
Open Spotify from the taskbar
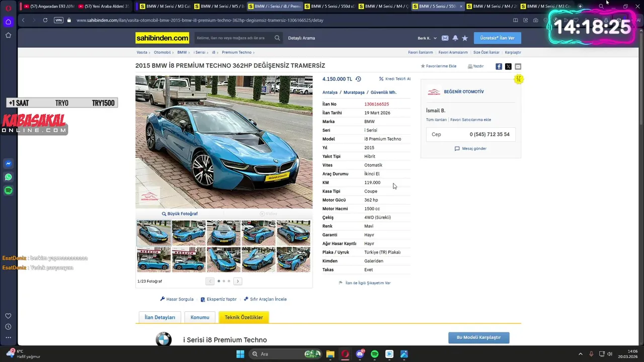(374, 354)
